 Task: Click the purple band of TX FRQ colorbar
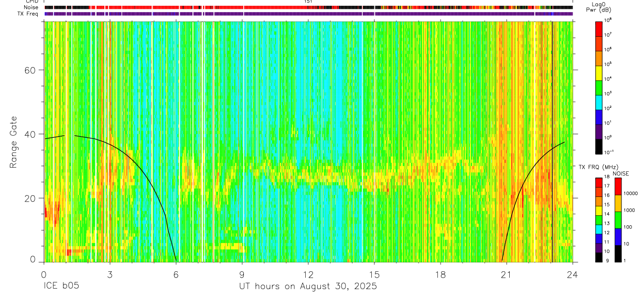tap(599, 248)
